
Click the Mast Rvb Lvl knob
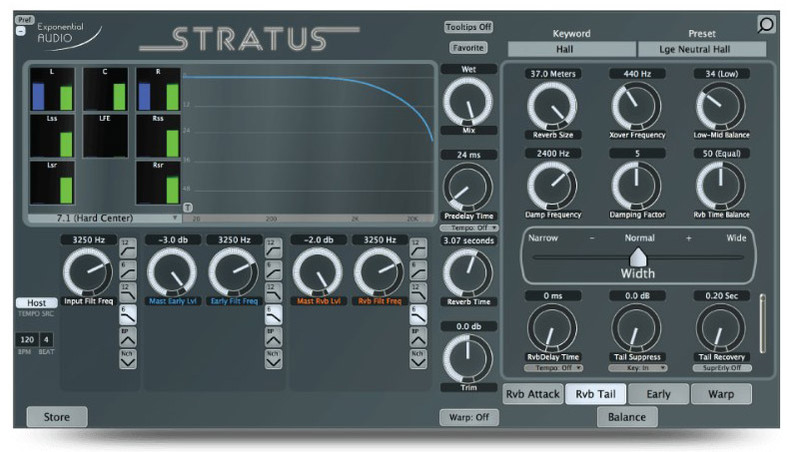317,272
